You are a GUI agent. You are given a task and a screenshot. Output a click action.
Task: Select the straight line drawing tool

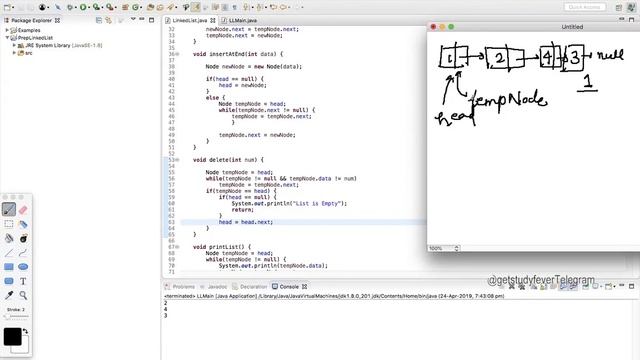(9, 253)
